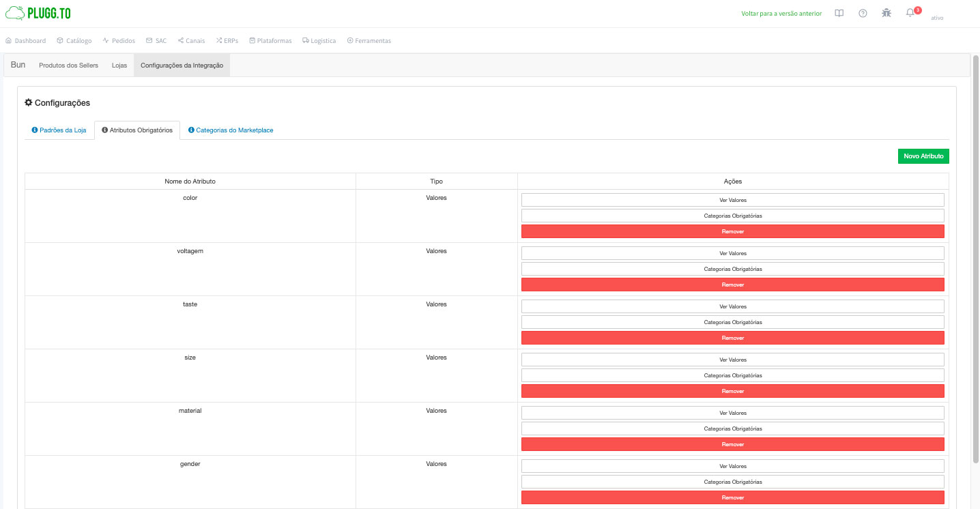Expand the ERPs navigation menu
This screenshot has height=509, width=980.
227,41
